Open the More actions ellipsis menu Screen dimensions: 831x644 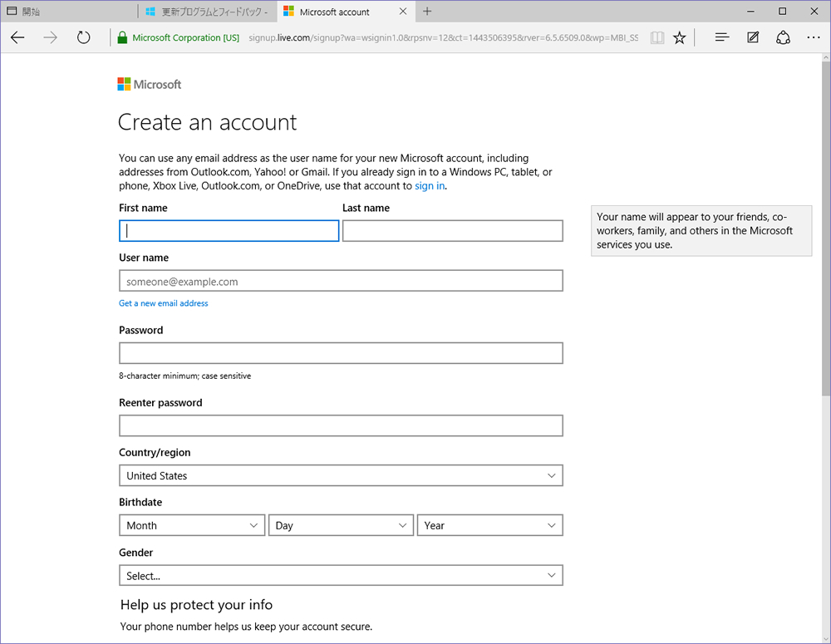[x=814, y=37]
